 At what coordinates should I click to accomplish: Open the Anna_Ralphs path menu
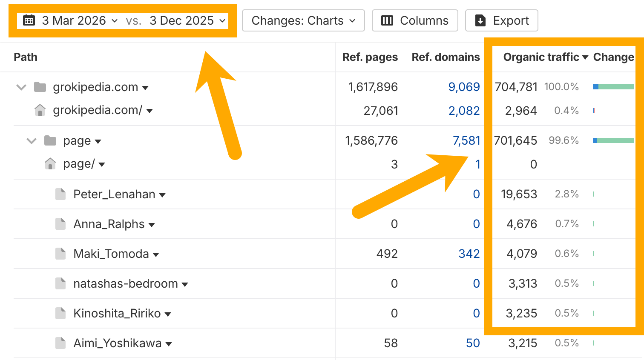pos(152,225)
